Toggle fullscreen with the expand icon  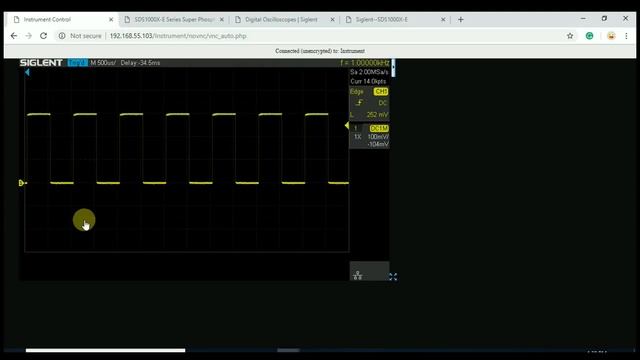pos(393,277)
